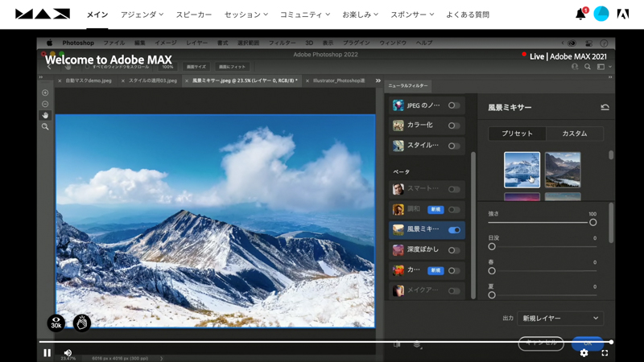Click the reset arrow beside 風景ミキサー

tap(605, 108)
